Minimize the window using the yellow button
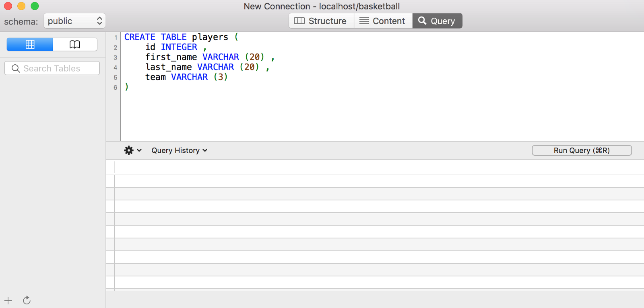The image size is (644, 308). pos(21,6)
